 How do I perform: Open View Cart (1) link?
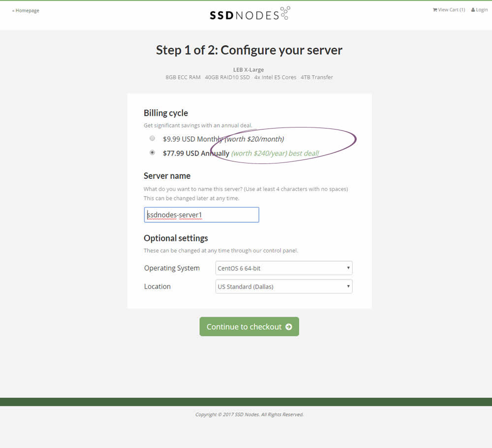pyautogui.click(x=451, y=10)
